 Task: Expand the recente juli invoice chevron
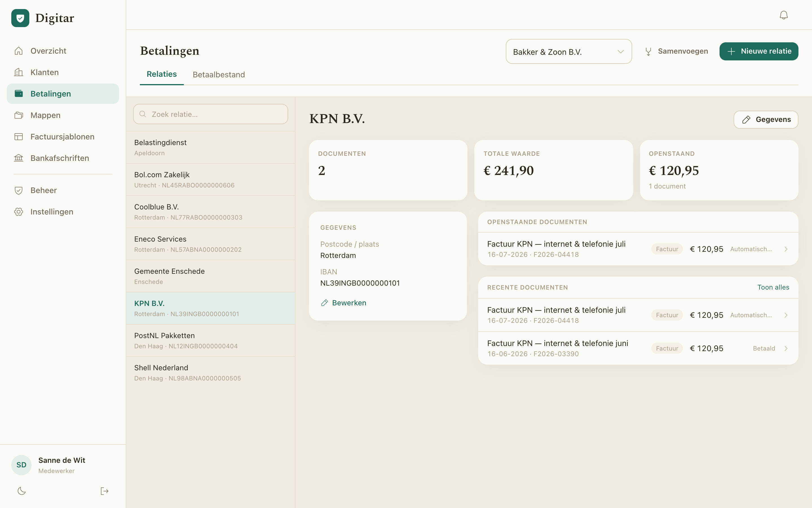tap(786, 315)
